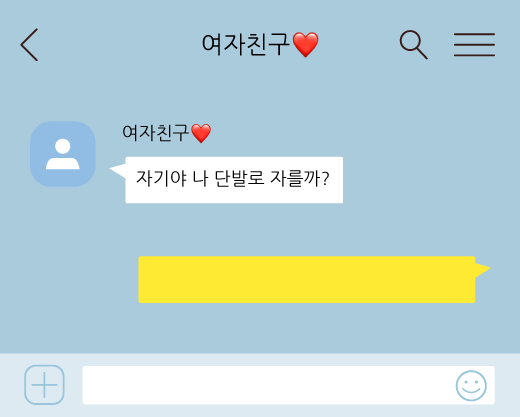Click the heart emoji beside sender name

pyautogui.click(x=201, y=133)
